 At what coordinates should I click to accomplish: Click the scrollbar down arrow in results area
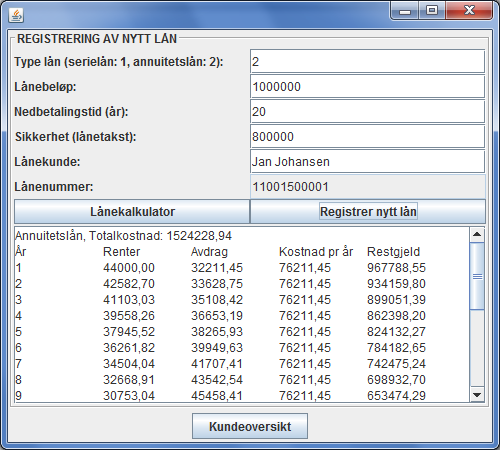coord(477,395)
